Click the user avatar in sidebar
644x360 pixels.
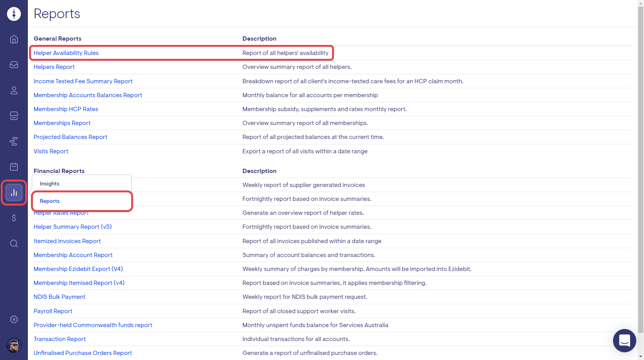(x=14, y=345)
